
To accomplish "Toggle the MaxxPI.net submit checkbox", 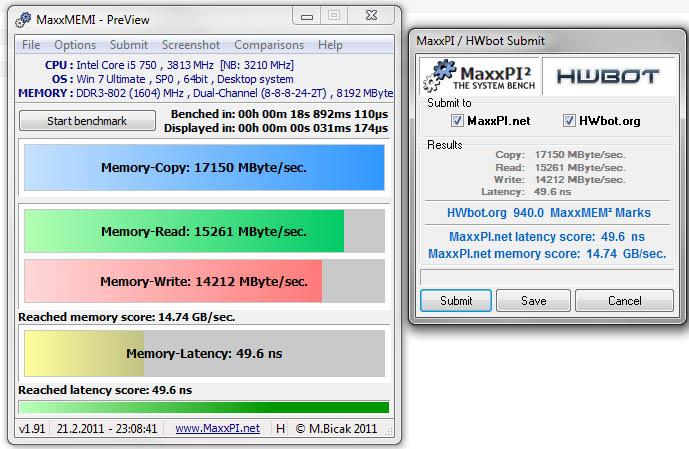I will pyautogui.click(x=457, y=120).
